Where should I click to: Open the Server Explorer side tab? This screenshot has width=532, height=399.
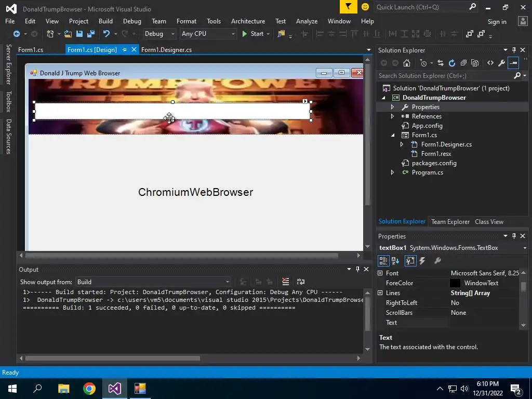[9, 64]
